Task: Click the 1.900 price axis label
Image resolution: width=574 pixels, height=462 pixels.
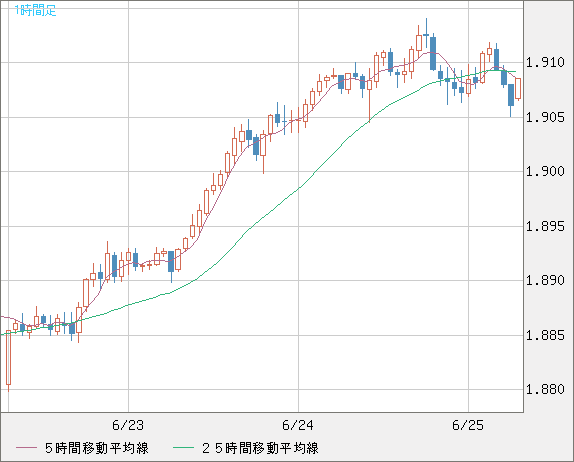Action: (x=545, y=171)
